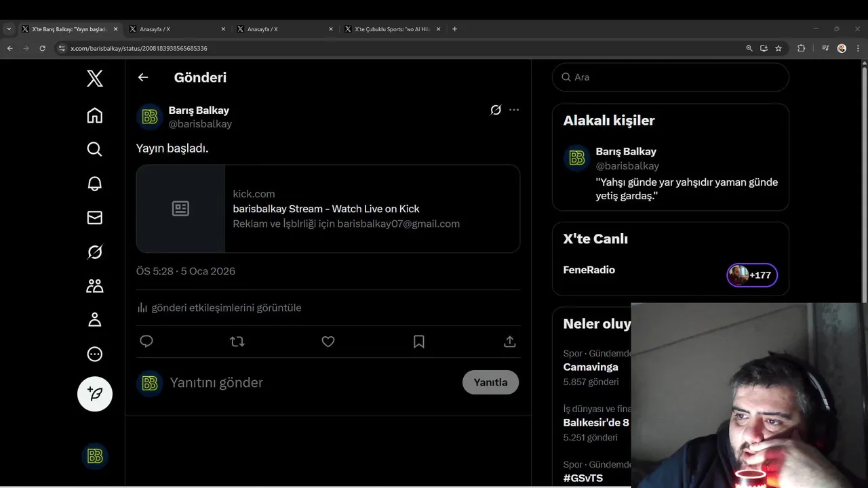
Task: Open kick.com link card thumbnail
Action: (x=180, y=209)
